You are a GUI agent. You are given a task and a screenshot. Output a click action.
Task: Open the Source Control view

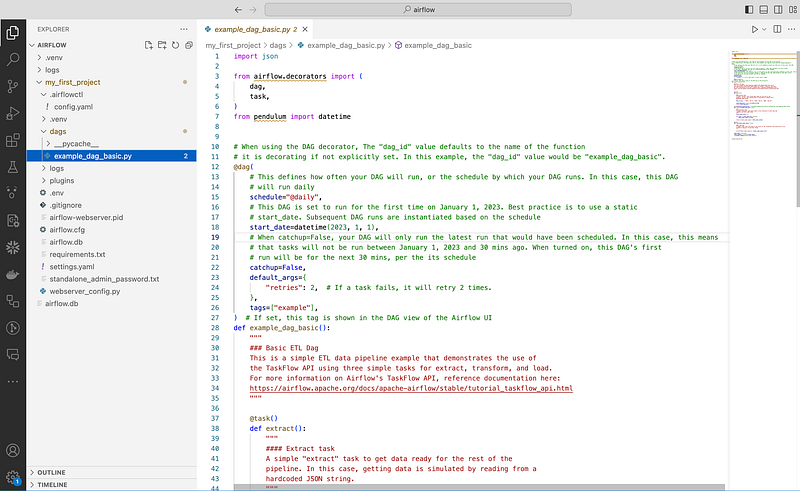pyautogui.click(x=13, y=86)
